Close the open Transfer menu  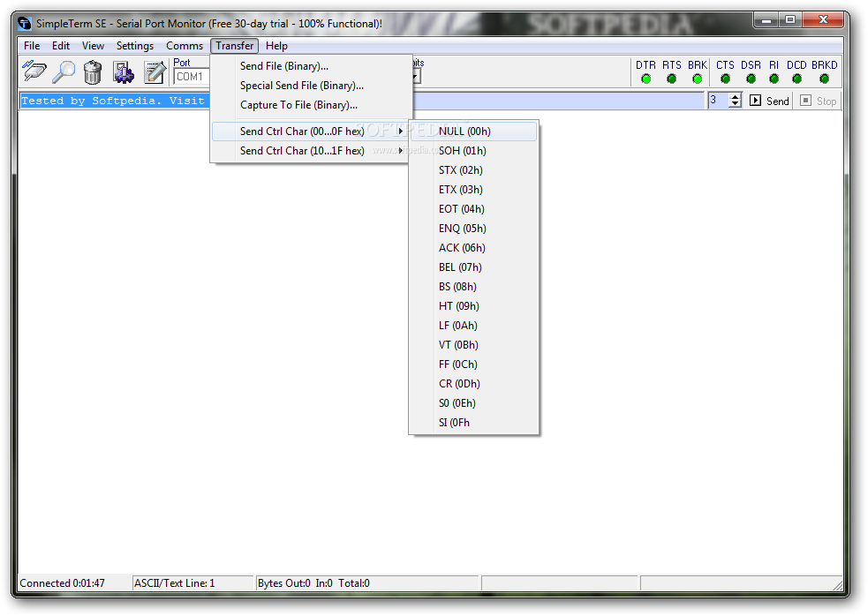235,46
